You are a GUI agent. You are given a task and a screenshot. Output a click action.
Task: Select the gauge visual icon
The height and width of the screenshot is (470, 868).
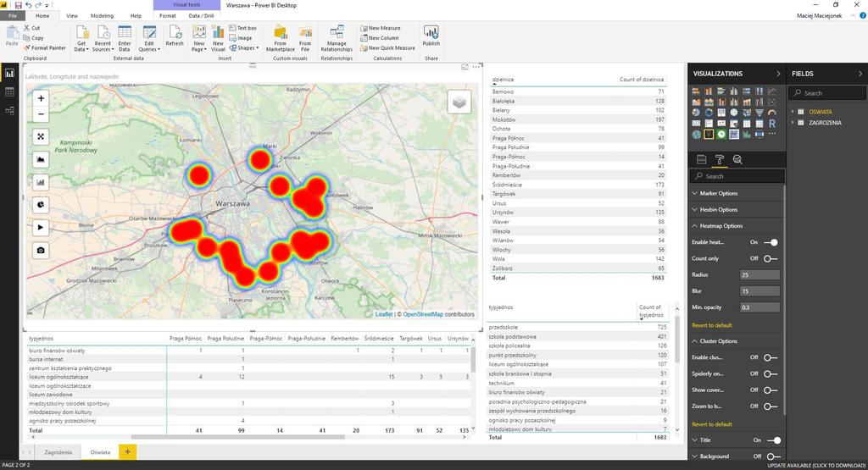click(771, 113)
